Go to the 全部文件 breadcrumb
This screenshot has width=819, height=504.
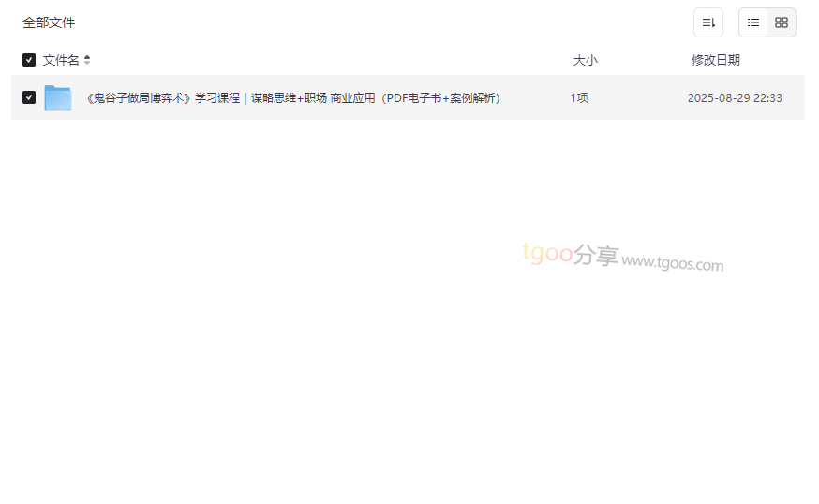49,22
